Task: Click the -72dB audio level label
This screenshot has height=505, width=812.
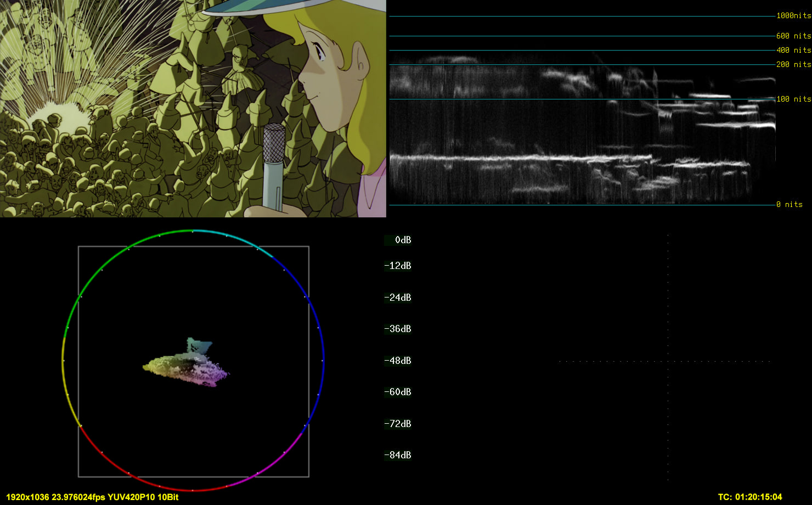Action: pyautogui.click(x=398, y=424)
